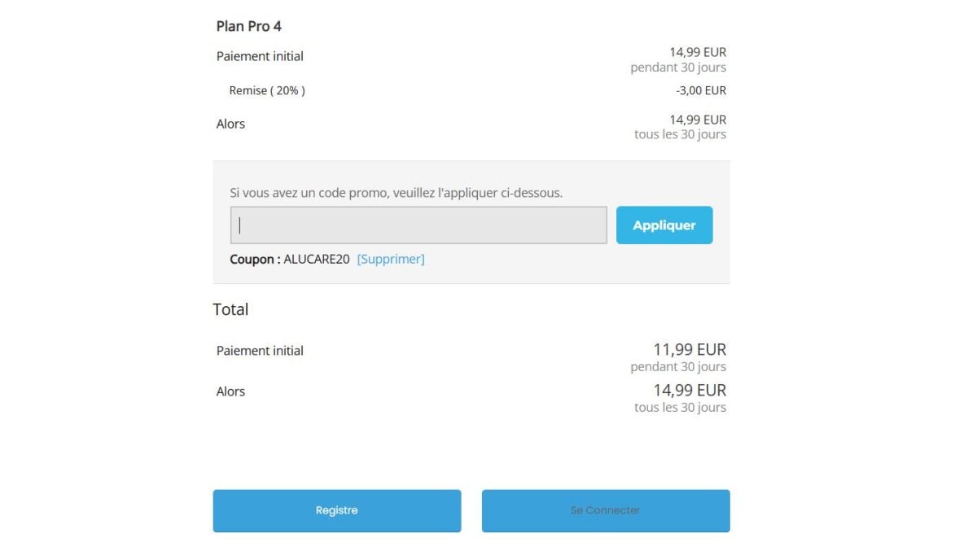
Task: Select the 14,99 EUR initial payment price
Action: tap(696, 51)
